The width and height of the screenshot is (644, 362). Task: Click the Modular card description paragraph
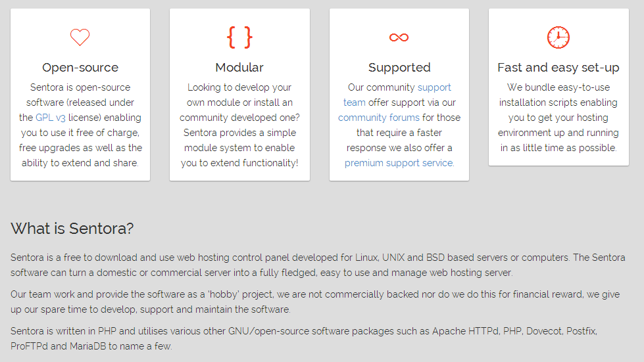pyautogui.click(x=239, y=125)
